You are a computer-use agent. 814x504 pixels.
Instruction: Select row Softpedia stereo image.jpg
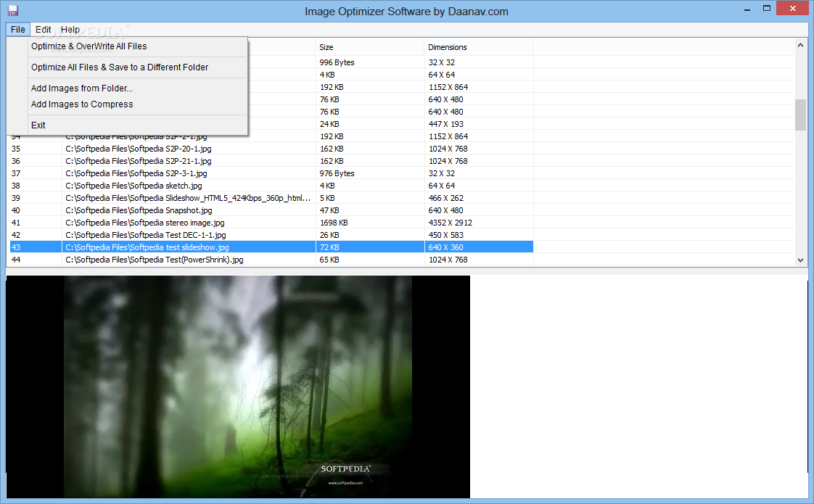pyautogui.click(x=271, y=223)
